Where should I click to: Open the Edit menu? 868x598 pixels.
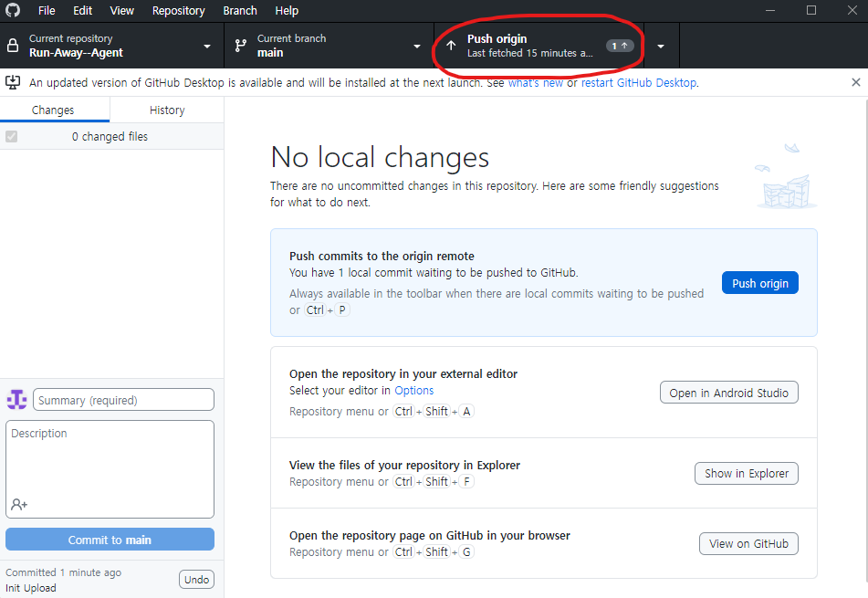82,11
